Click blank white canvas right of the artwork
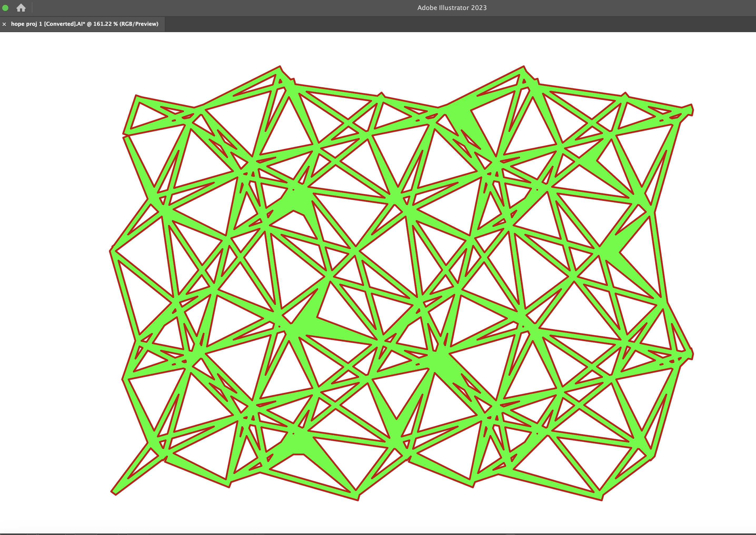This screenshot has width=756, height=535. click(x=724, y=264)
